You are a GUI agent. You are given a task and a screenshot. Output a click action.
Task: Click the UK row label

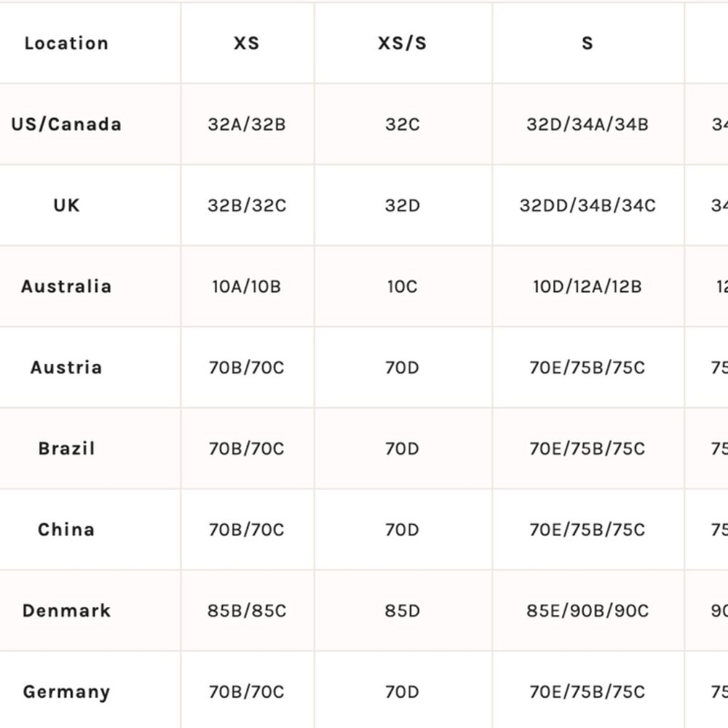tap(66, 205)
